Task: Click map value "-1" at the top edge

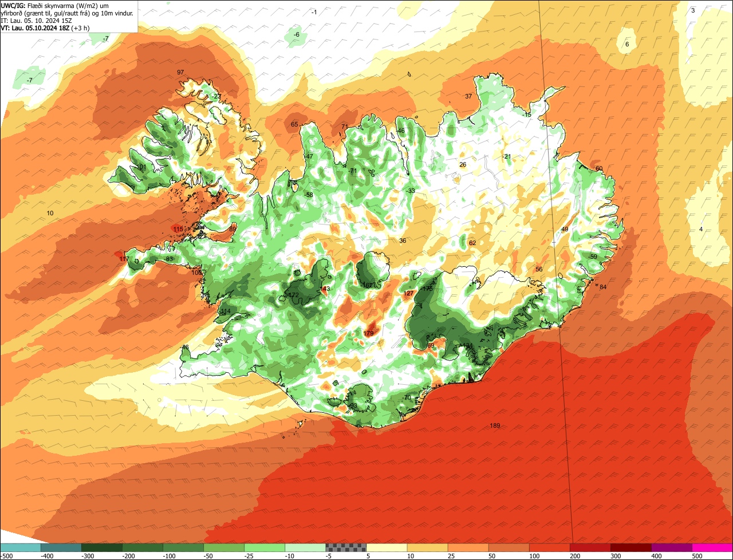Action: (314, 12)
